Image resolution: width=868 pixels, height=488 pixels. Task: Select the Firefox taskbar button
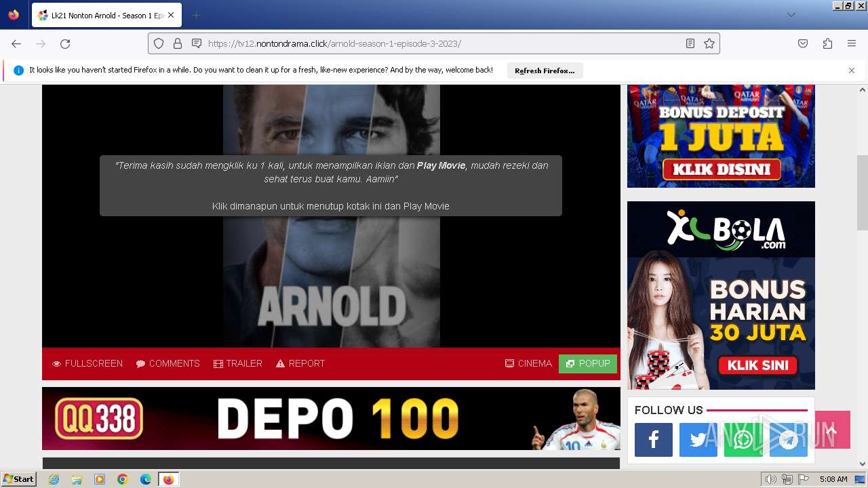168,479
